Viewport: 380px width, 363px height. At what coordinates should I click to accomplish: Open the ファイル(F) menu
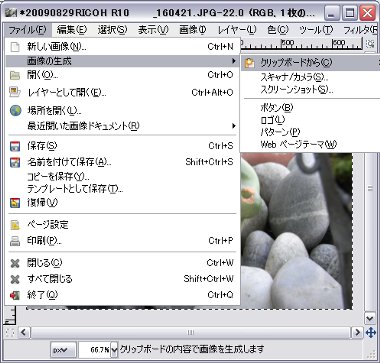27,30
